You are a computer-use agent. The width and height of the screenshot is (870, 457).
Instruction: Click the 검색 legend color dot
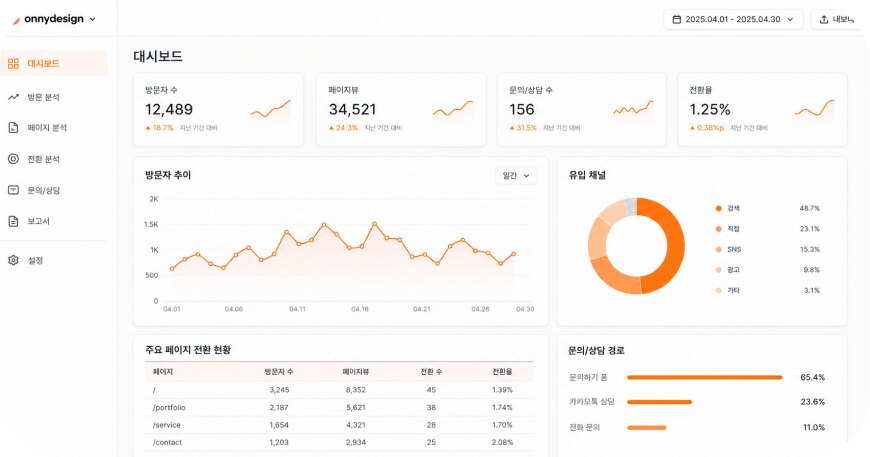click(719, 209)
